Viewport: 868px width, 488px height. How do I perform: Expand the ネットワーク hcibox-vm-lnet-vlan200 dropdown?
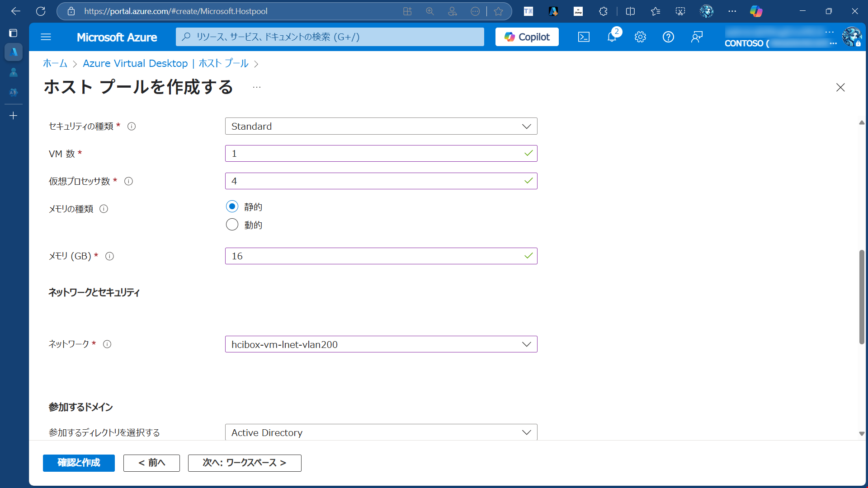point(381,344)
